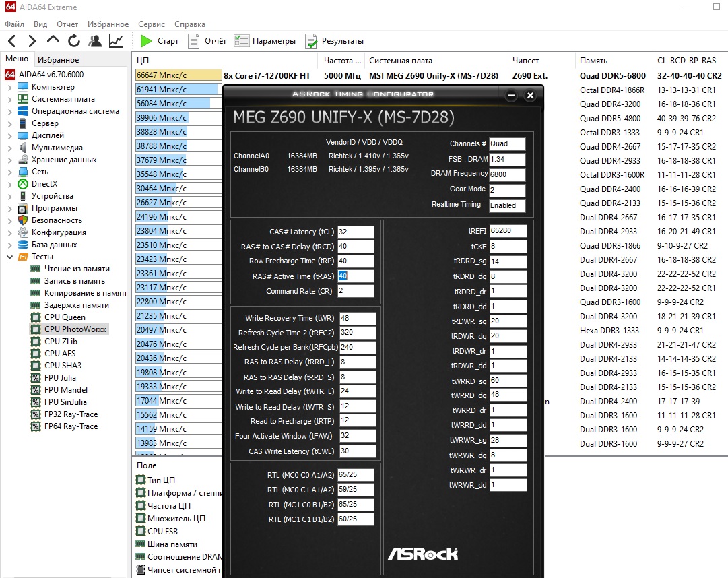Expand the Устройства tree node
Viewport: 728px width, 578px height.
click(x=9, y=196)
